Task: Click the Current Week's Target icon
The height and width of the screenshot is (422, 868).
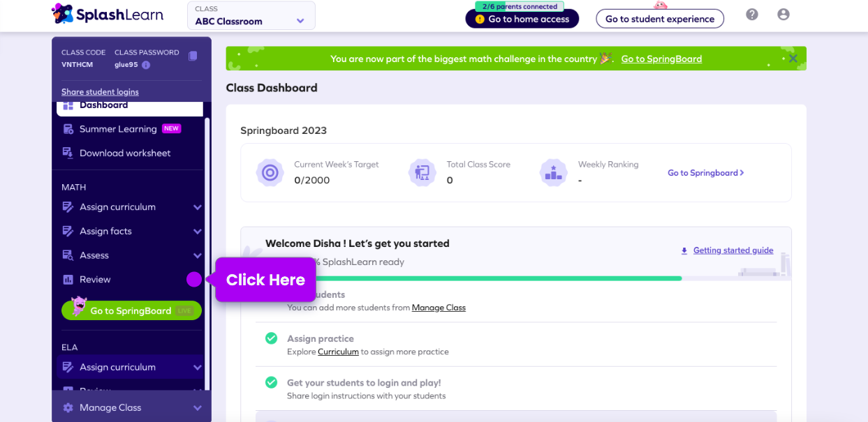Action: click(x=270, y=172)
